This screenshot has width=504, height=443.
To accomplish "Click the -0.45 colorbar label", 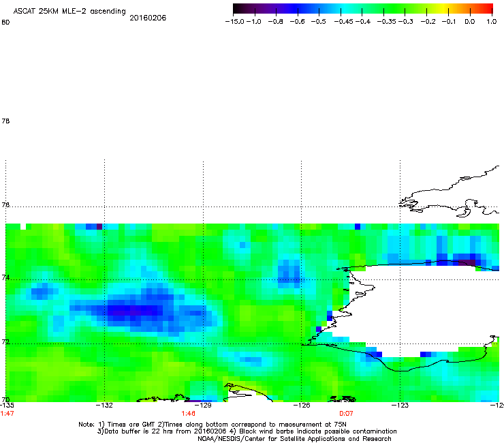I will (343, 22).
